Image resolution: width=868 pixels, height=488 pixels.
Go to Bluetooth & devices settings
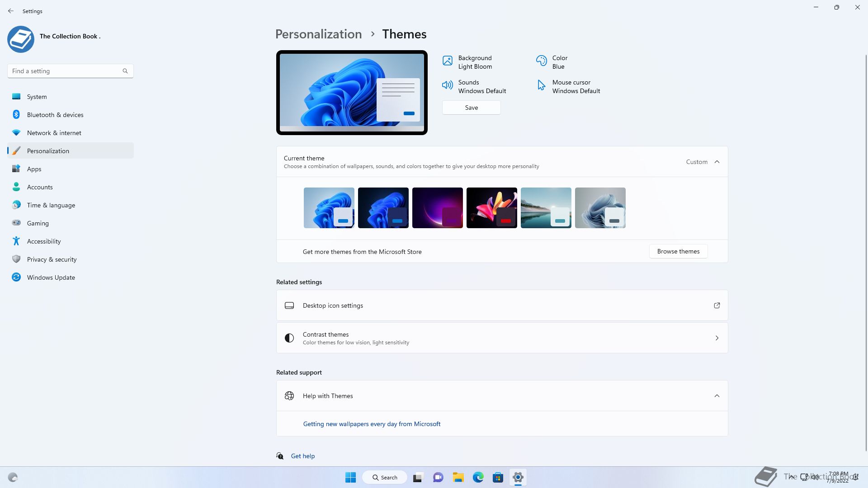click(55, 115)
